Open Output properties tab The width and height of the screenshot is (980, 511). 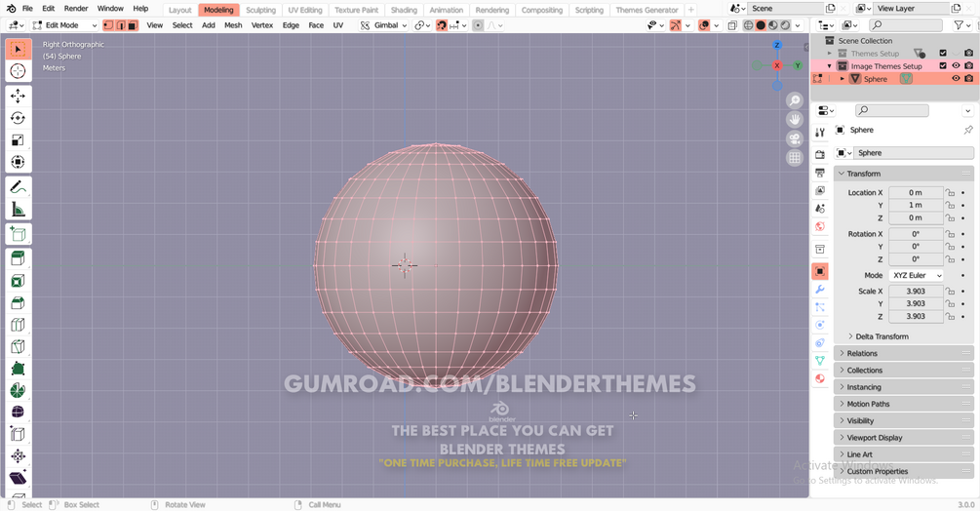[820, 173]
